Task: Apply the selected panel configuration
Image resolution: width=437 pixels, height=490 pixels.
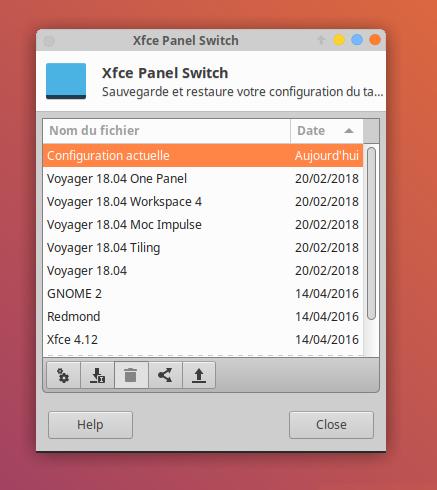Action: pos(63,375)
